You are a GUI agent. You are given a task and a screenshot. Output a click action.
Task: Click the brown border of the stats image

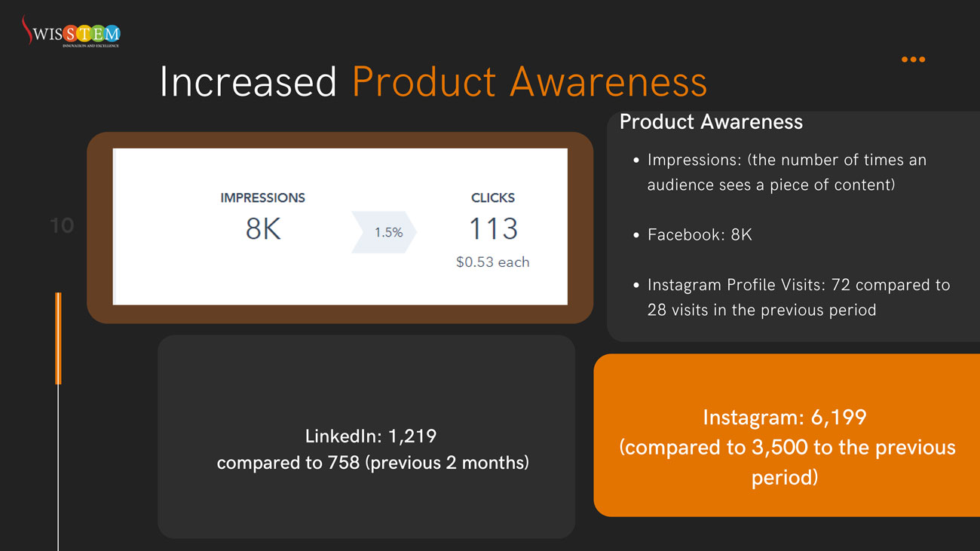coord(100,228)
